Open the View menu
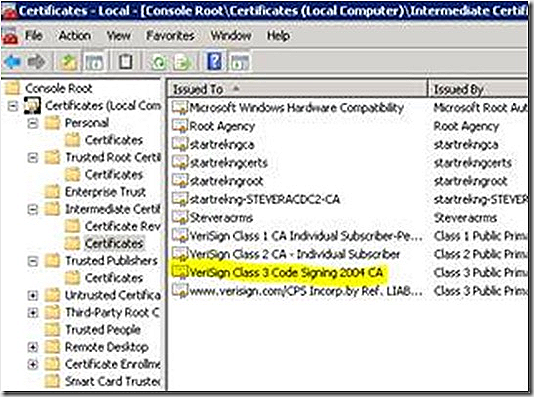The image size is (534, 397). 119,36
